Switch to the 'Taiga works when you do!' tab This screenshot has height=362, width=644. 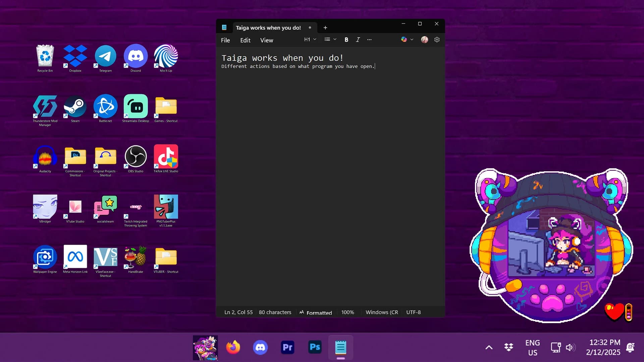(x=268, y=28)
